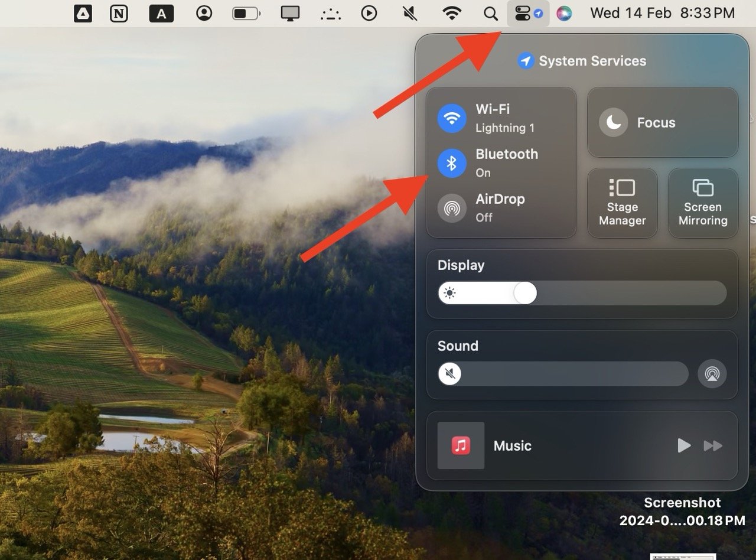The height and width of the screenshot is (560, 756).
Task: Toggle Bluetooth off
Action: [451, 163]
